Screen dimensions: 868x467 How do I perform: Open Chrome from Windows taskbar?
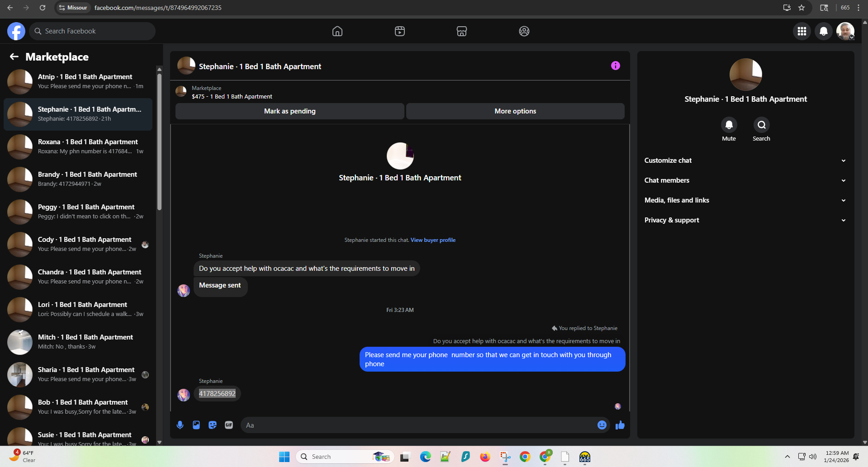click(x=525, y=457)
